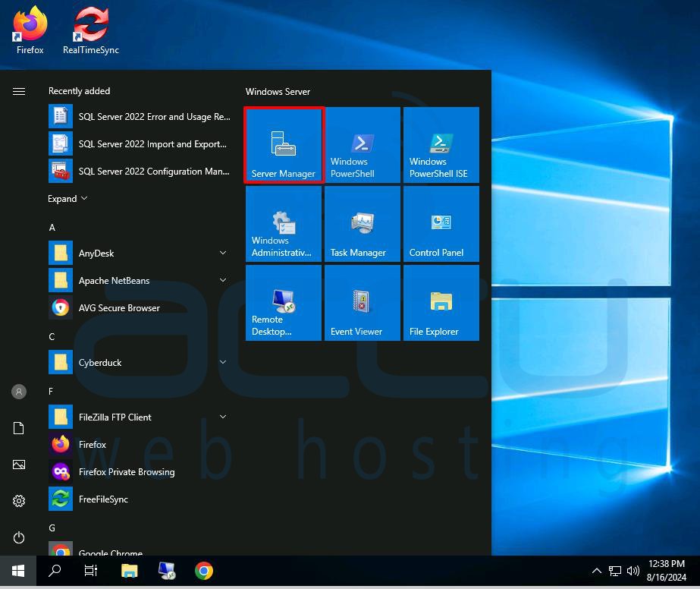Click the Power icon in Start sidebar
This screenshot has width=700, height=589.
tap(19, 537)
